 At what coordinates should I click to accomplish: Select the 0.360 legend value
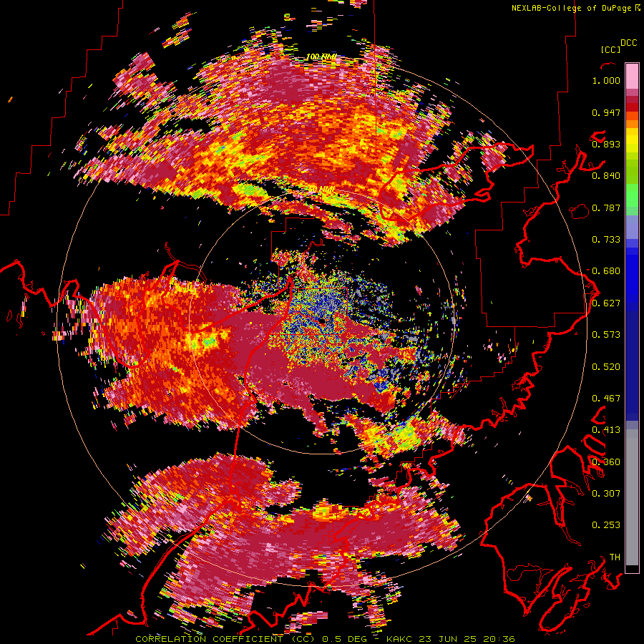tap(606, 462)
